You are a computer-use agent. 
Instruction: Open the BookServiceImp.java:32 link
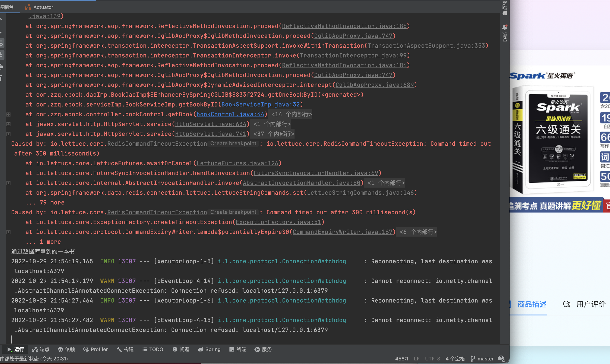(x=260, y=104)
